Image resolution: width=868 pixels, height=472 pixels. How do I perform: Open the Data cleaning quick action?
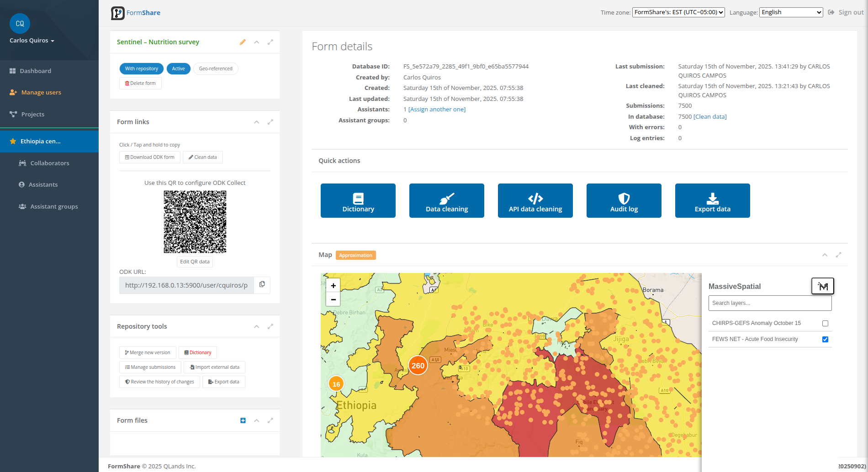coord(447,201)
